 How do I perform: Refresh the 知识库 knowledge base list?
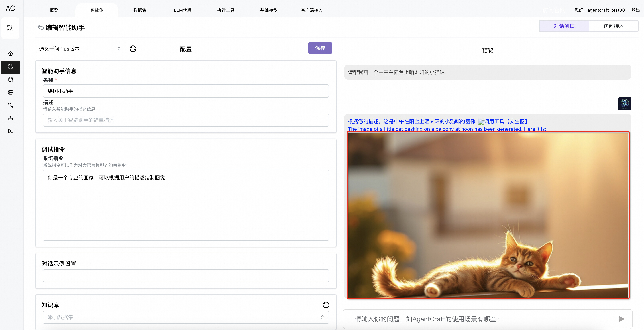pyautogui.click(x=326, y=305)
